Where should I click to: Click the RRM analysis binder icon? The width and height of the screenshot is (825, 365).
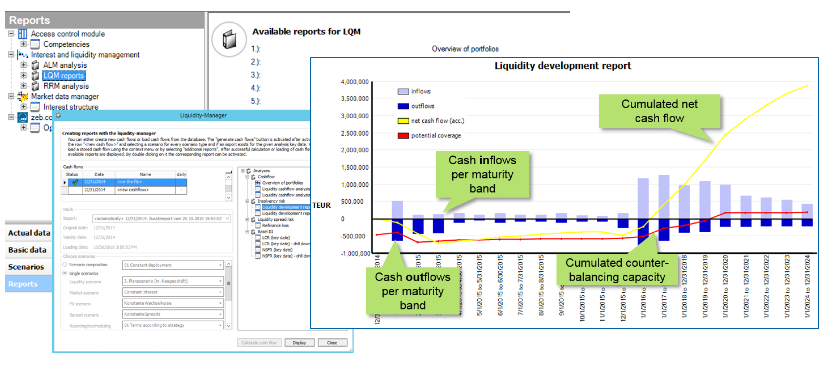tap(35, 86)
